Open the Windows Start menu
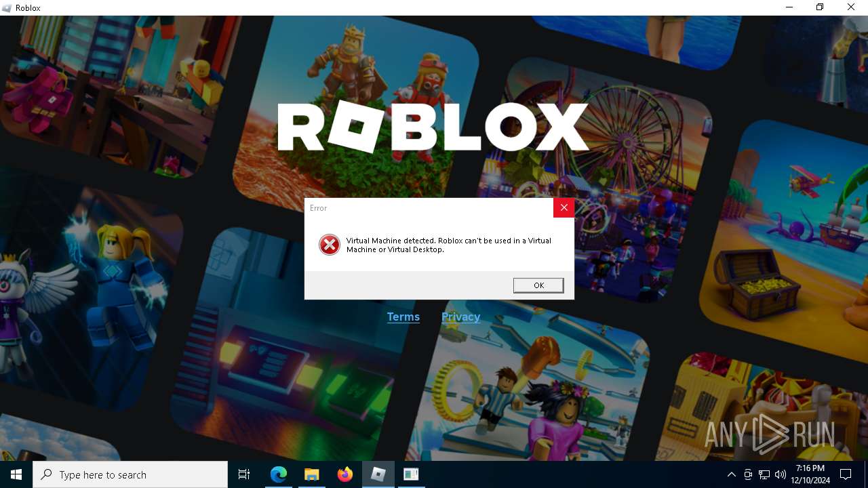Image resolution: width=868 pixels, height=488 pixels. tap(16, 474)
